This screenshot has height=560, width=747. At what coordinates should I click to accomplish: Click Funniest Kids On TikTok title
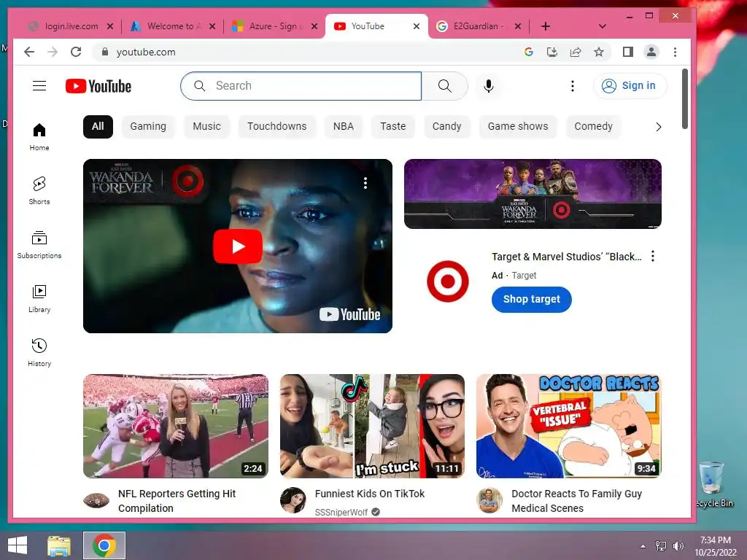pyautogui.click(x=370, y=494)
